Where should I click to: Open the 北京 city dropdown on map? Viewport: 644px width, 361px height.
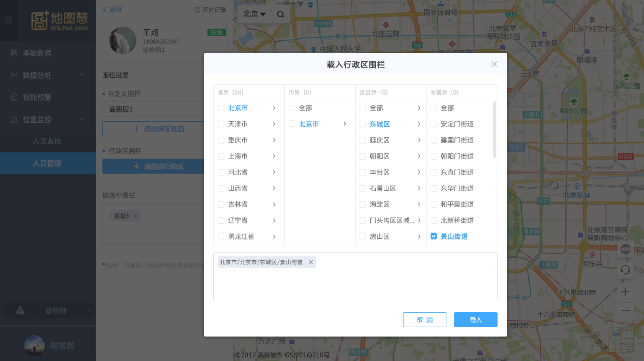(x=254, y=14)
